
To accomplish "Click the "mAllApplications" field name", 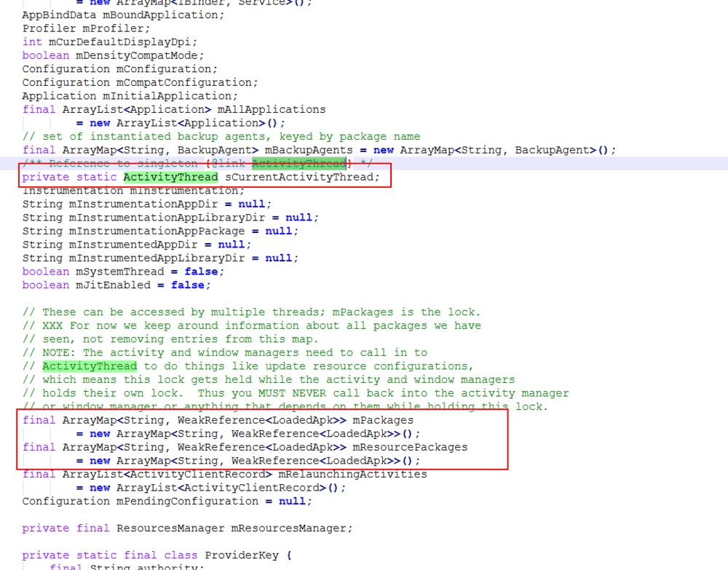I will pos(272,109).
